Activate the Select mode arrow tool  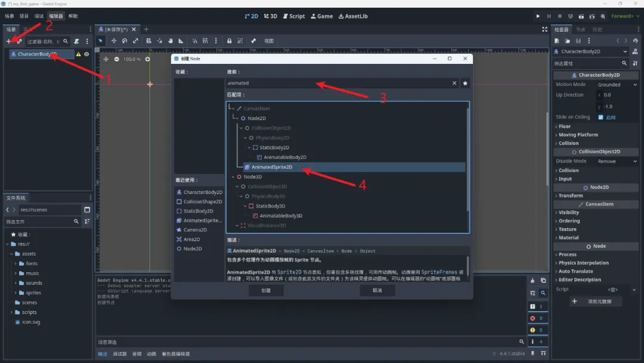click(x=101, y=41)
